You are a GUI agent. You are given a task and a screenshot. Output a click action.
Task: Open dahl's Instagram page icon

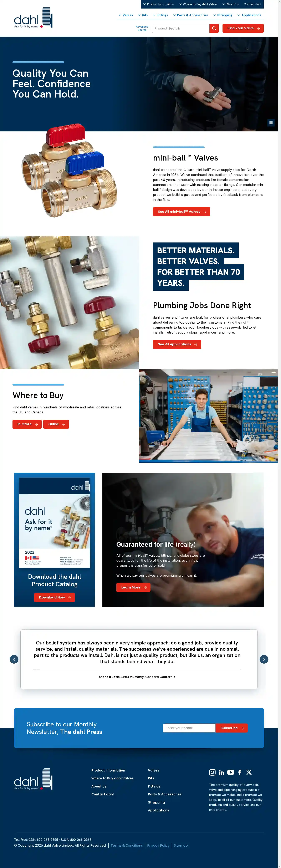(x=212, y=772)
